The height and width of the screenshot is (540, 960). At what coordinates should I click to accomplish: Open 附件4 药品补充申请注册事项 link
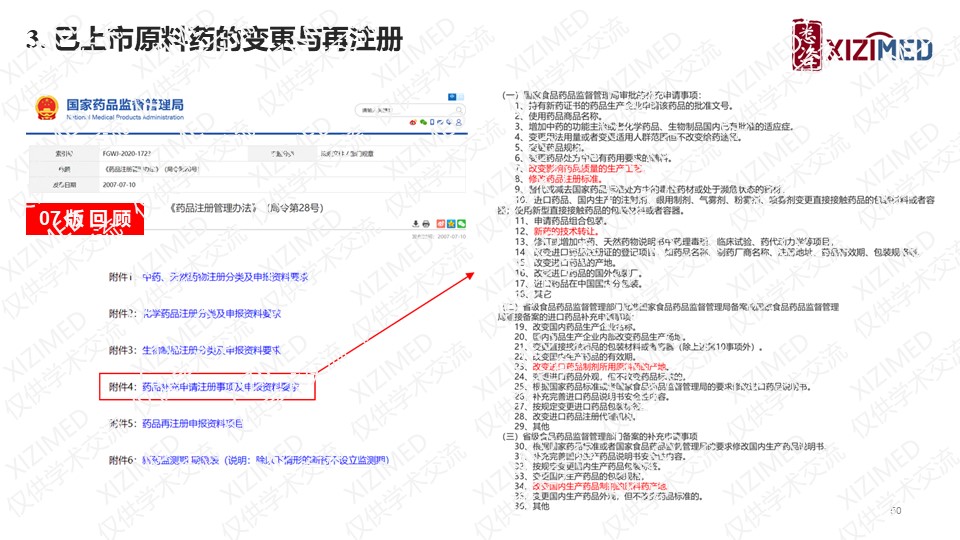tap(220, 386)
